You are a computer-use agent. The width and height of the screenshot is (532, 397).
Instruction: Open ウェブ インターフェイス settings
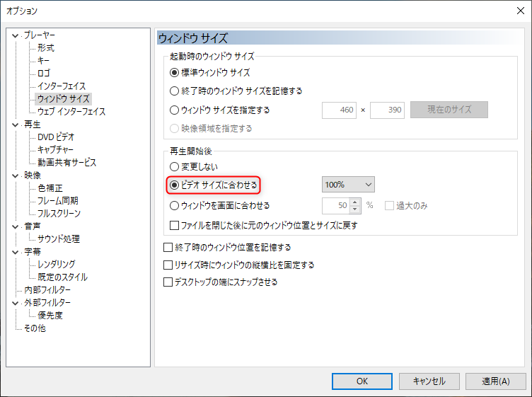click(71, 112)
